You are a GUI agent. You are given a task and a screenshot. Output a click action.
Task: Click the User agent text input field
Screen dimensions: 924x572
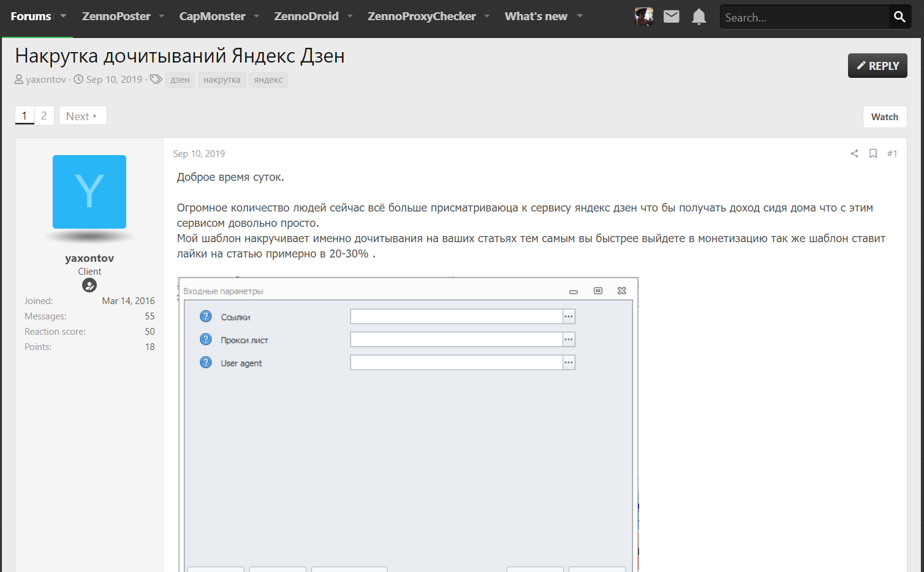pos(456,362)
